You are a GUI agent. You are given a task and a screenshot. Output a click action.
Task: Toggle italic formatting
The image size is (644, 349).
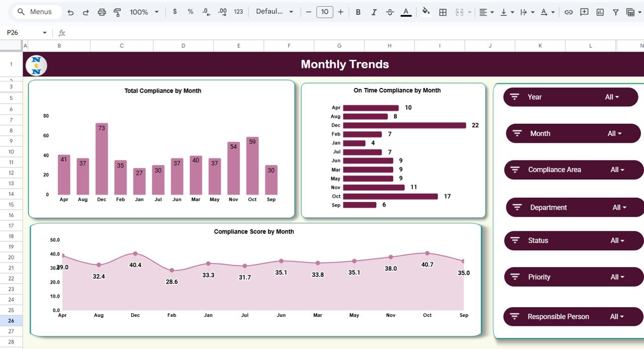374,12
